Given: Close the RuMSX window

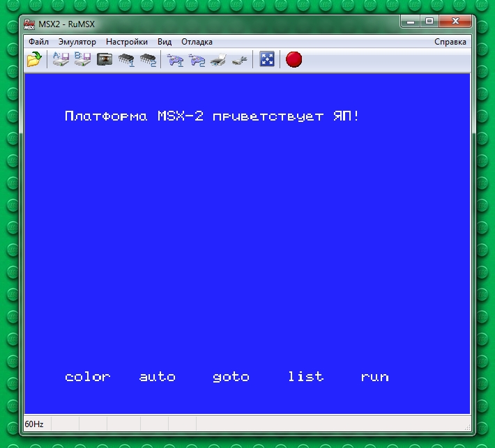Looking at the screenshot, I should click(x=455, y=22).
